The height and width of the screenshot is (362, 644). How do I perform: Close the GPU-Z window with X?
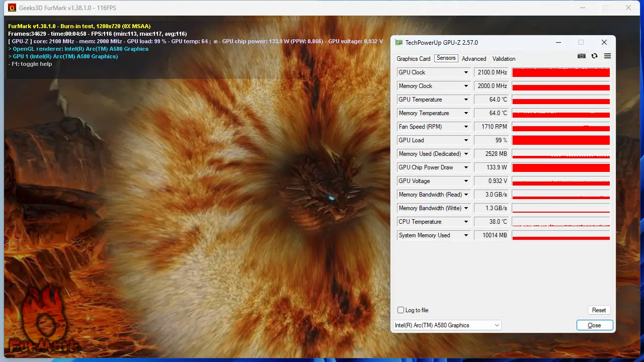[604, 43]
